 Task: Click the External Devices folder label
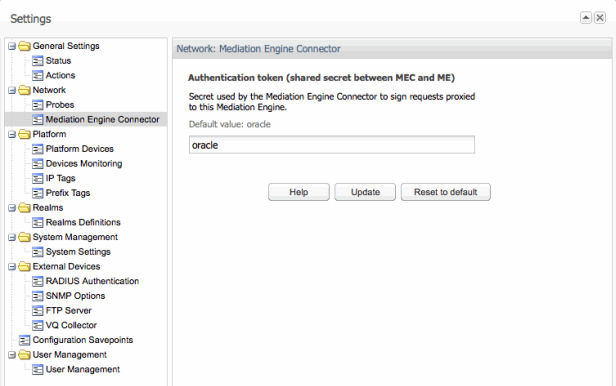click(x=66, y=267)
